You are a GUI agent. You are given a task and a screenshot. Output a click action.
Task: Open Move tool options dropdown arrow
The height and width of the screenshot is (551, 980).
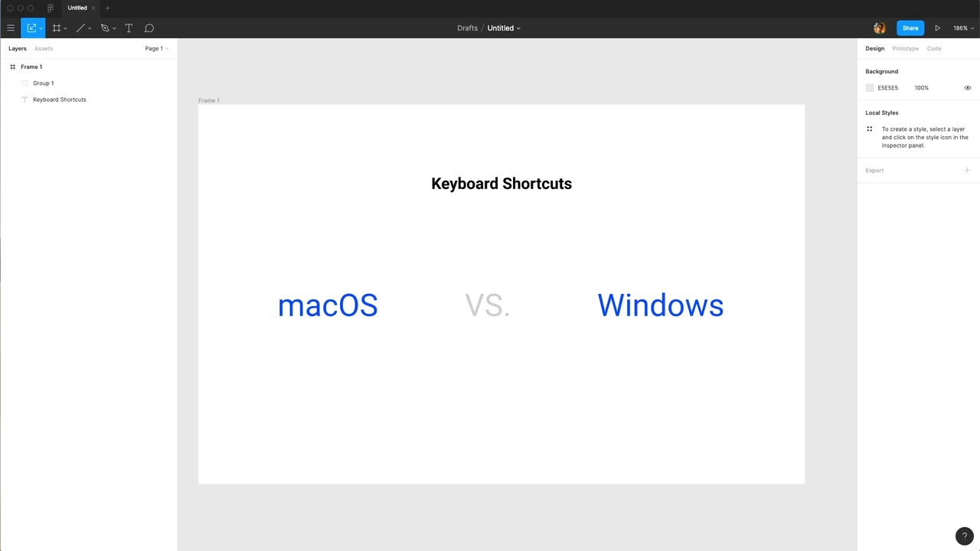[x=41, y=28]
